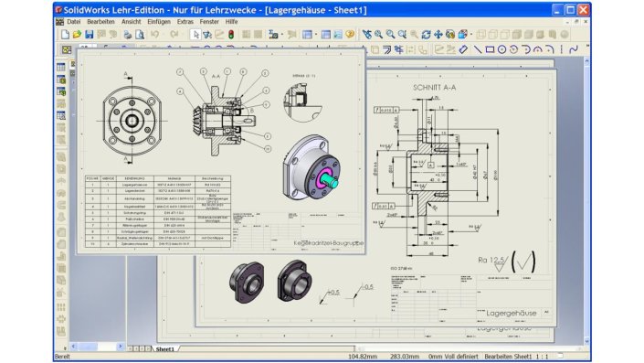Viewport: 644px width, 363px height.
Task: Select the Centerpoint Arc sketch tool
Action: click(x=513, y=49)
